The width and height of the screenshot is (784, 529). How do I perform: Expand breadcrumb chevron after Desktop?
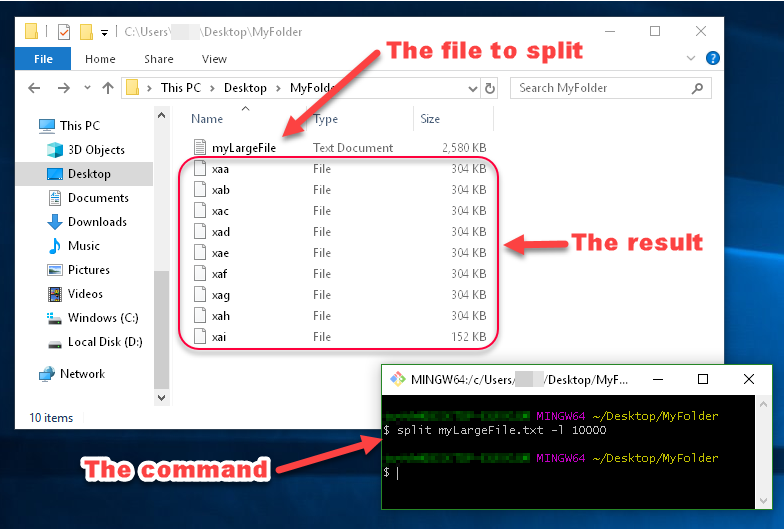pos(278,88)
